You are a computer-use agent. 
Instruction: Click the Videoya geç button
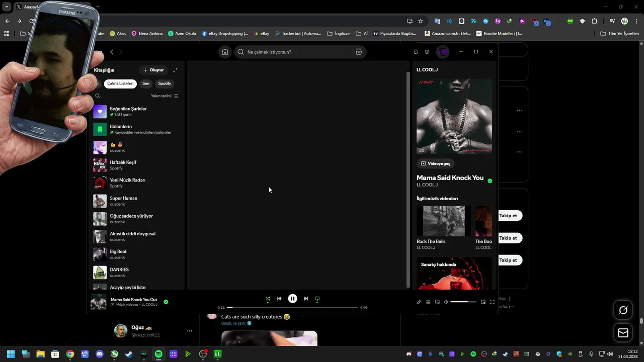436,163
